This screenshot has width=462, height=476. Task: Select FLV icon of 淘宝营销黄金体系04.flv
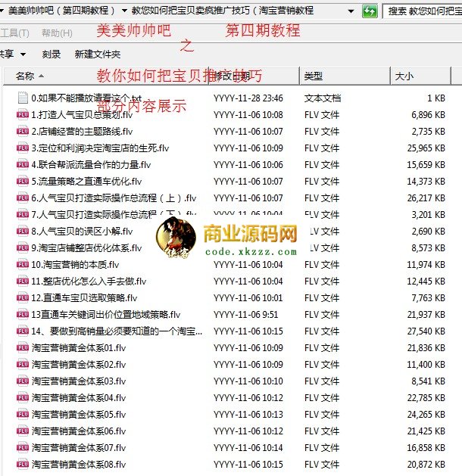click(x=23, y=398)
